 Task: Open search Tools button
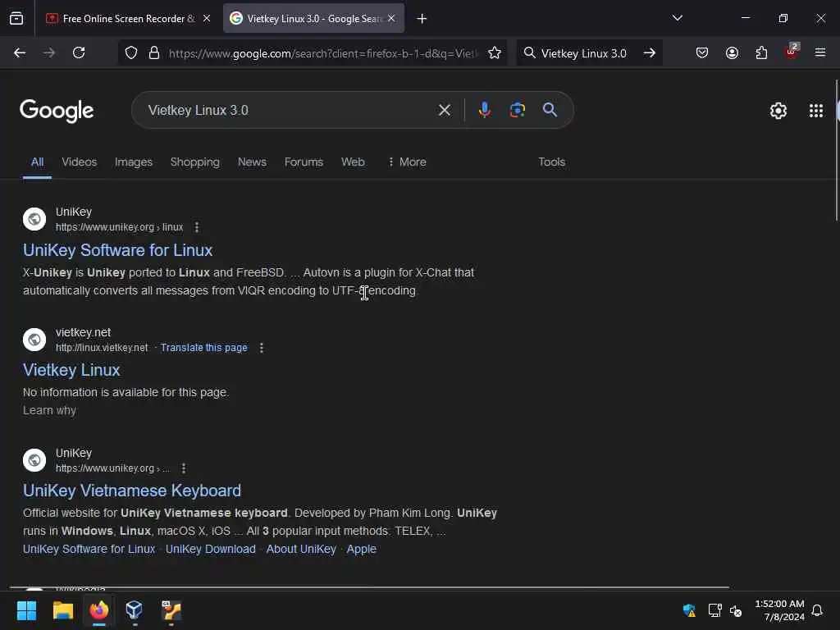[552, 162]
